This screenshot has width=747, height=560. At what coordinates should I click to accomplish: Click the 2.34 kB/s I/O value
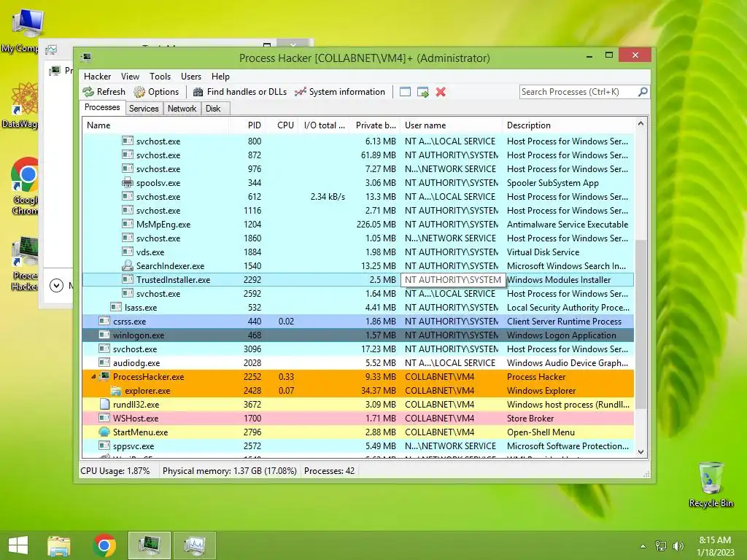pyautogui.click(x=328, y=197)
